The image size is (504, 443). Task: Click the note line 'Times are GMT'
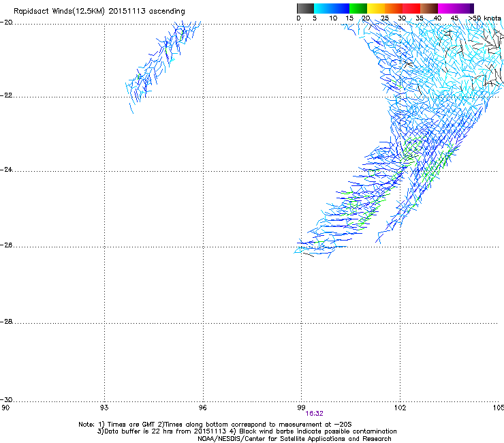(131, 425)
